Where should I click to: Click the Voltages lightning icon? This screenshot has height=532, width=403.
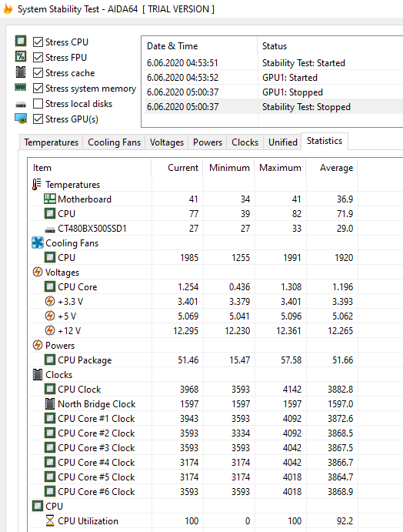coord(38,272)
